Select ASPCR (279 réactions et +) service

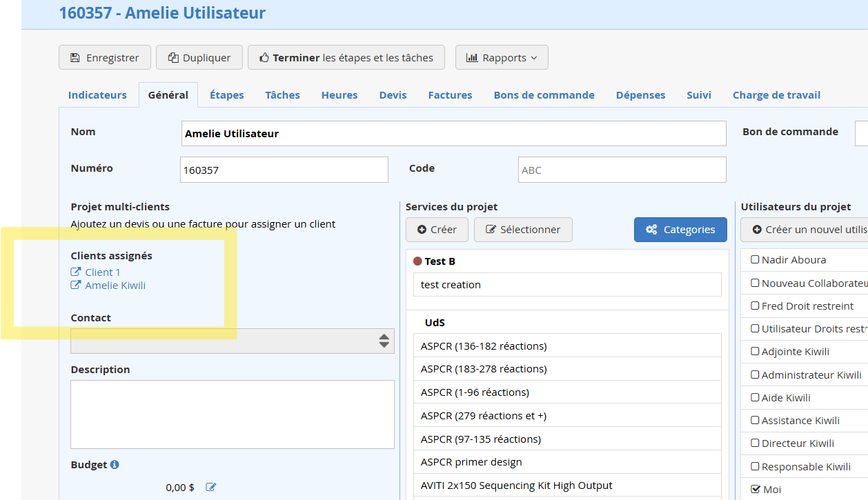click(x=567, y=416)
